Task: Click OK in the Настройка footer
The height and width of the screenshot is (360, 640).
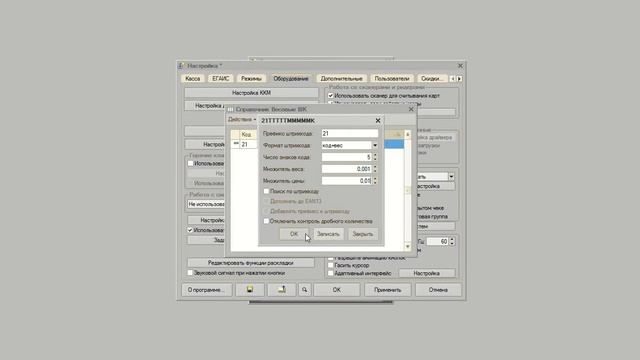Action: (336, 290)
